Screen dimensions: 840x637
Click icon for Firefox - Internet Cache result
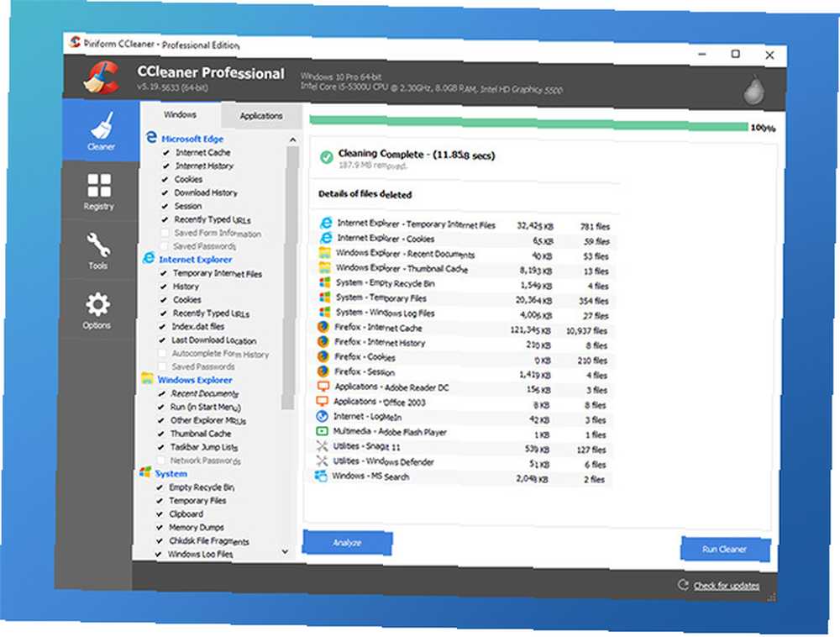(x=323, y=326)
